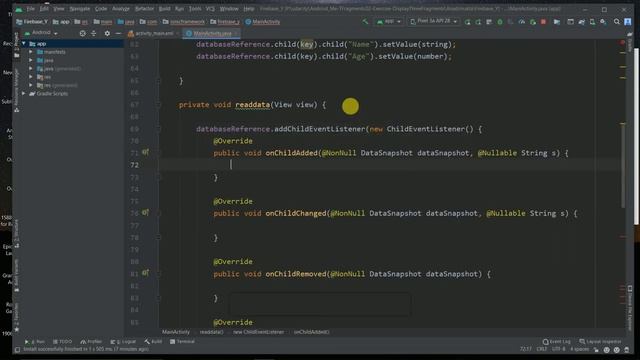Open the Run tool window
This screenshot has width=640, height=360.
pos(35,342)
